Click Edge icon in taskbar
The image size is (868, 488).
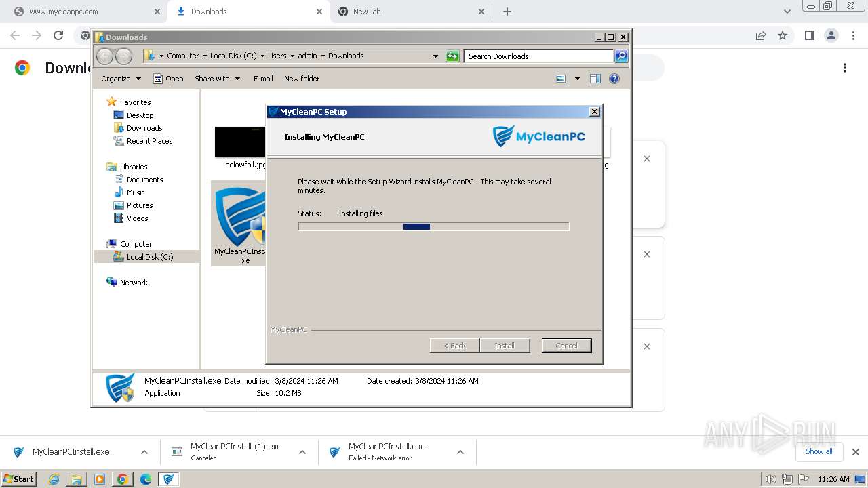pos(146,479)
